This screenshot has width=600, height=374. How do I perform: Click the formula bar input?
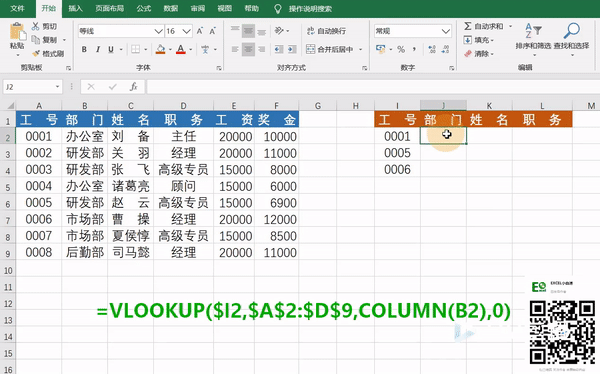373,87
